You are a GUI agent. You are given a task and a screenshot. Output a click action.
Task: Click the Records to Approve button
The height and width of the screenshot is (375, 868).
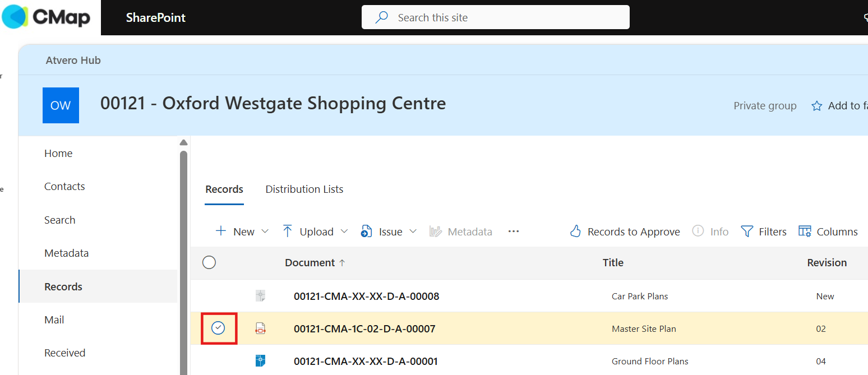(x=625, y=232)
